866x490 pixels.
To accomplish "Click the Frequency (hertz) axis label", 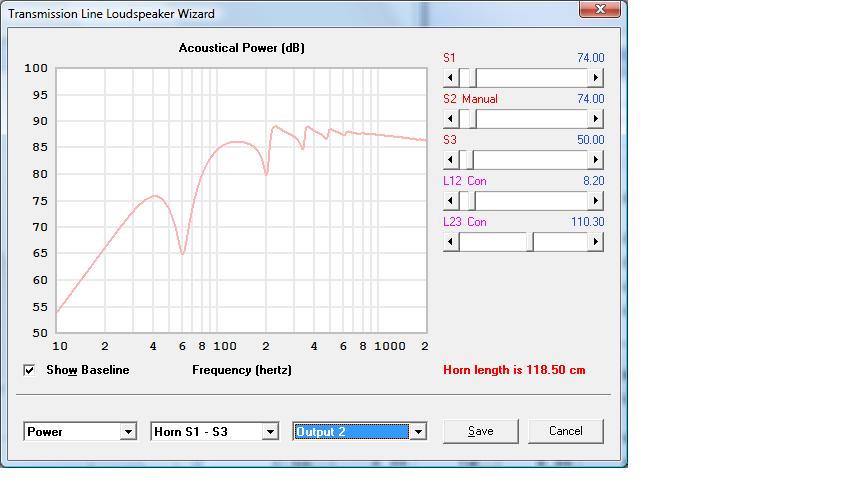I will pyautogui.click(x=242, y=370).
